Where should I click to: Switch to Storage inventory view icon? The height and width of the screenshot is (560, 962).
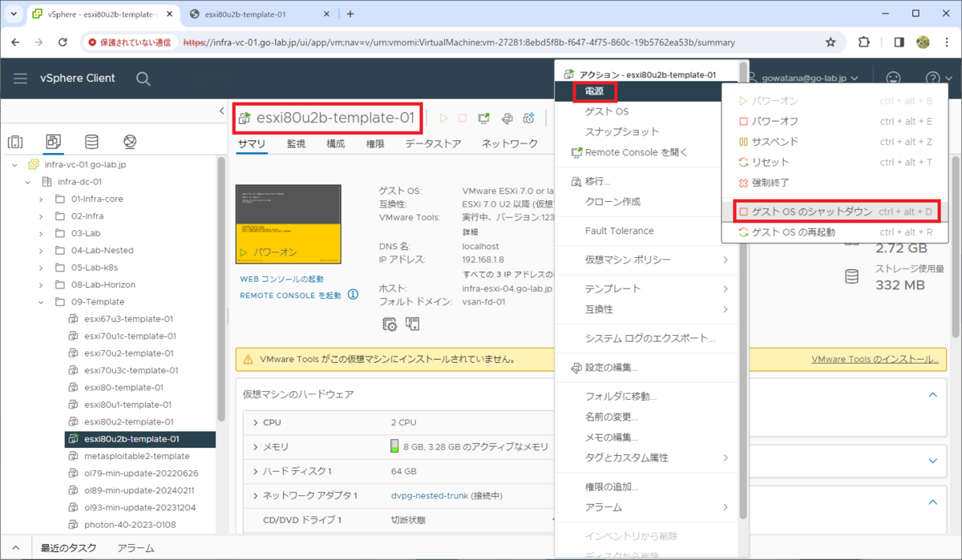[91, 142]
